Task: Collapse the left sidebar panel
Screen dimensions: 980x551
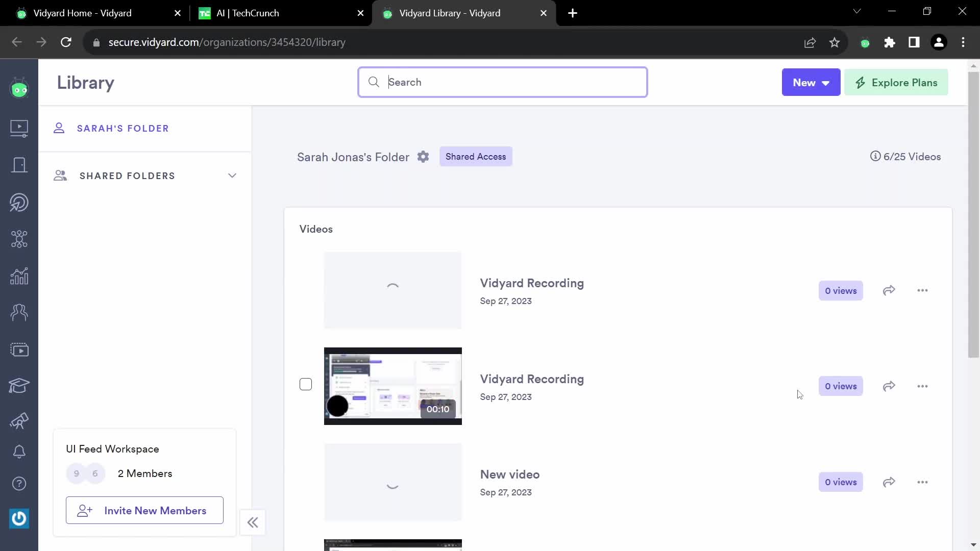Action: pyautogui.click(x=253, y=522)
